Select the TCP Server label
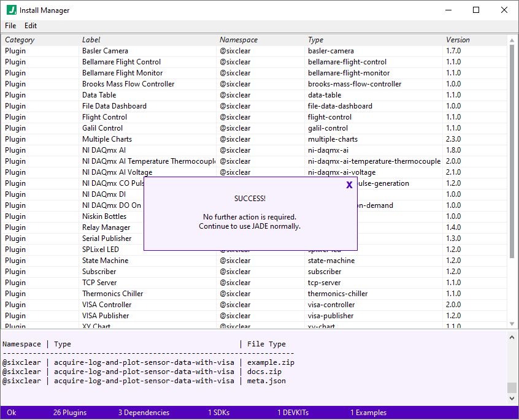 pos(99,283)
